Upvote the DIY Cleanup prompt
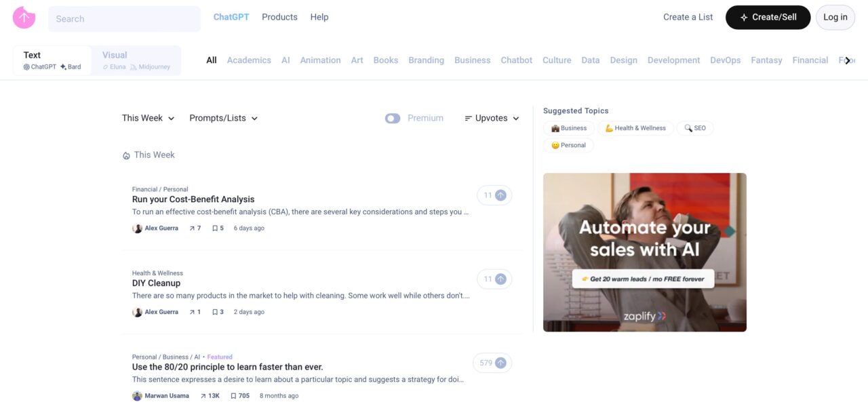The width and height of the screenshot is (868, 415). tap(494, 279)
